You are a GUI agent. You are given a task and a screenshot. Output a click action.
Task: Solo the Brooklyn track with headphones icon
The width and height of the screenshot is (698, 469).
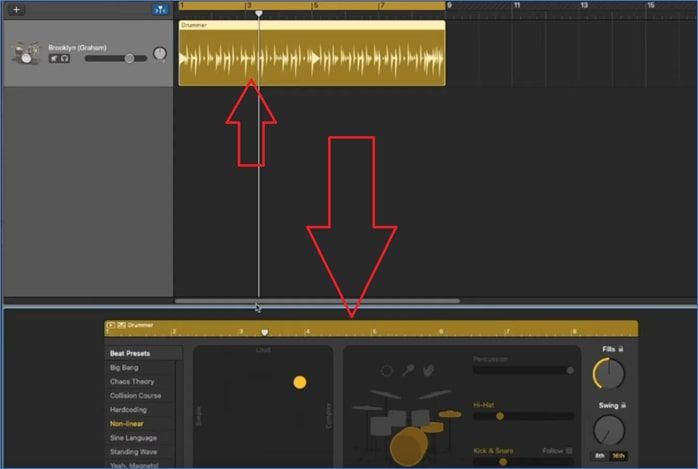tap(64, 59)
